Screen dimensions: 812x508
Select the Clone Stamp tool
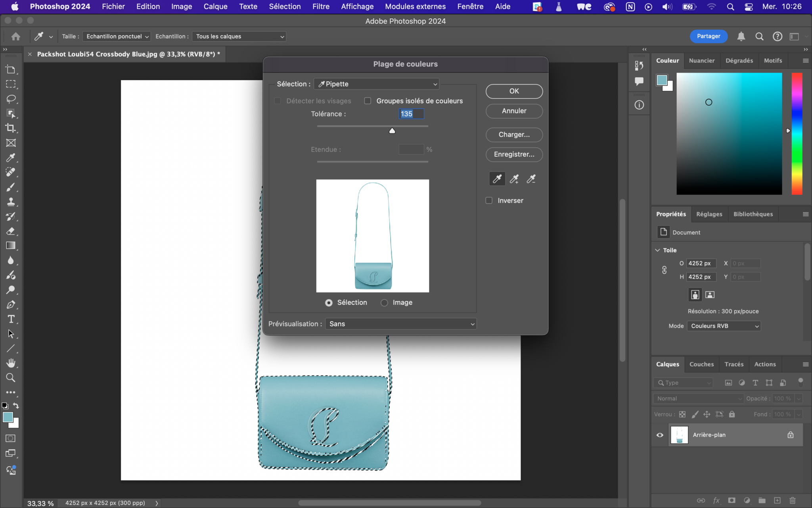(11, 202)
